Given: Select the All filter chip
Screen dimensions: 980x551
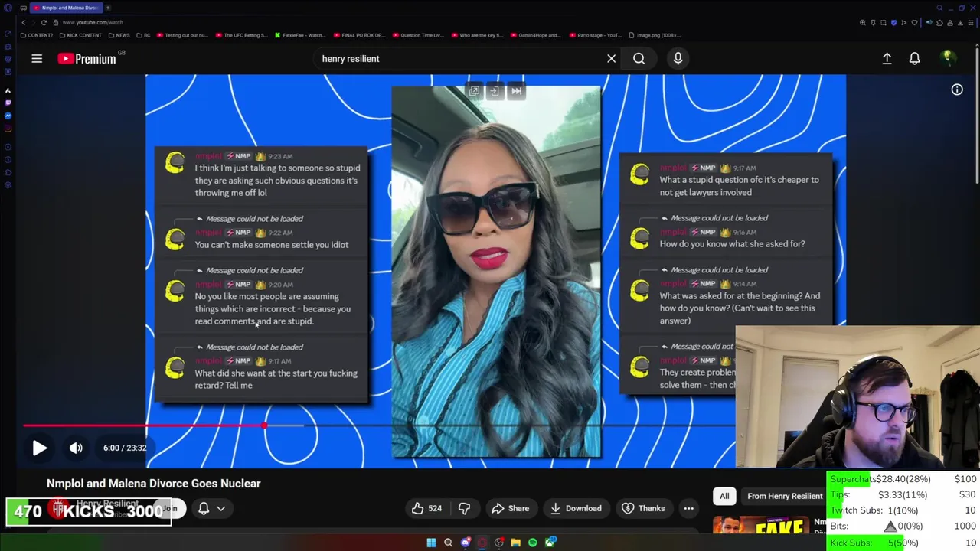Looking at the screenshot, I should click(x=724, y=496).
